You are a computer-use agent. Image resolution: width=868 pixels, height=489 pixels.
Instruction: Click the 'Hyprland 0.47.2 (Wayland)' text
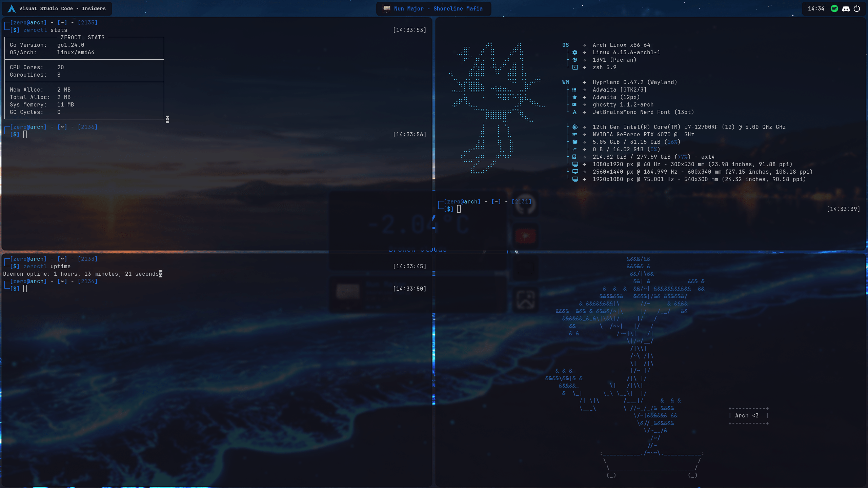[634, 82]
